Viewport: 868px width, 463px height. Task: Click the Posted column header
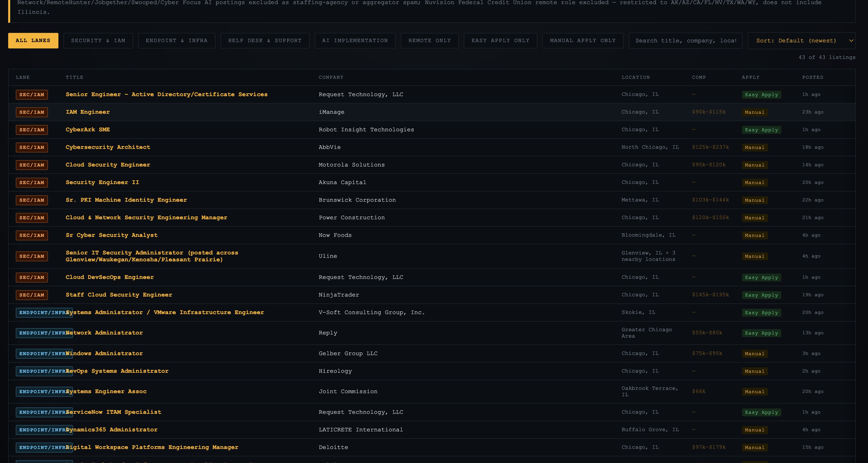coord(812,77)
